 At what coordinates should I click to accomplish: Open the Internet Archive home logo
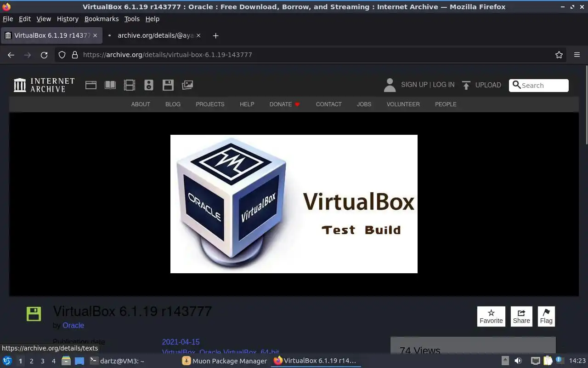tap(44, 85)
